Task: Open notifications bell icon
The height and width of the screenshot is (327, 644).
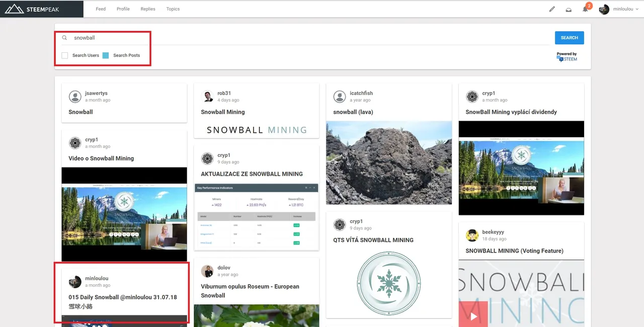Action: point(586,9)
